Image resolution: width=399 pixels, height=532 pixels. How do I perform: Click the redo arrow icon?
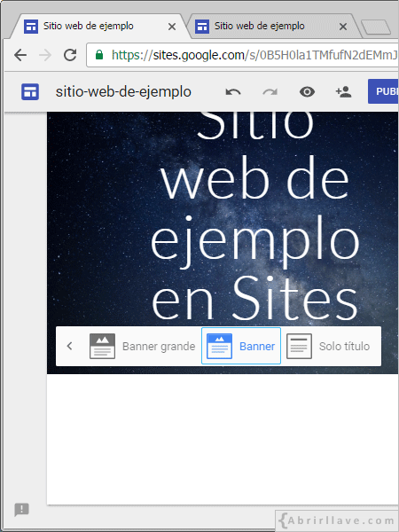coord(270,92)
